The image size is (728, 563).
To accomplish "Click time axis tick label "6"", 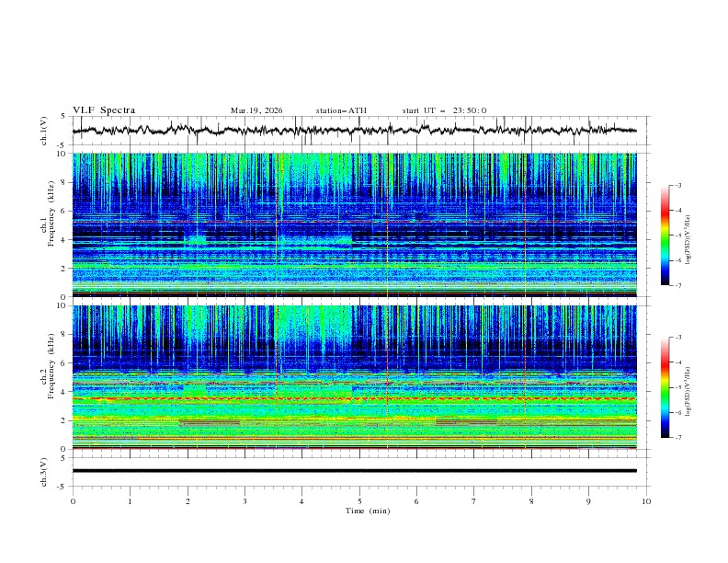I will 416,501.
